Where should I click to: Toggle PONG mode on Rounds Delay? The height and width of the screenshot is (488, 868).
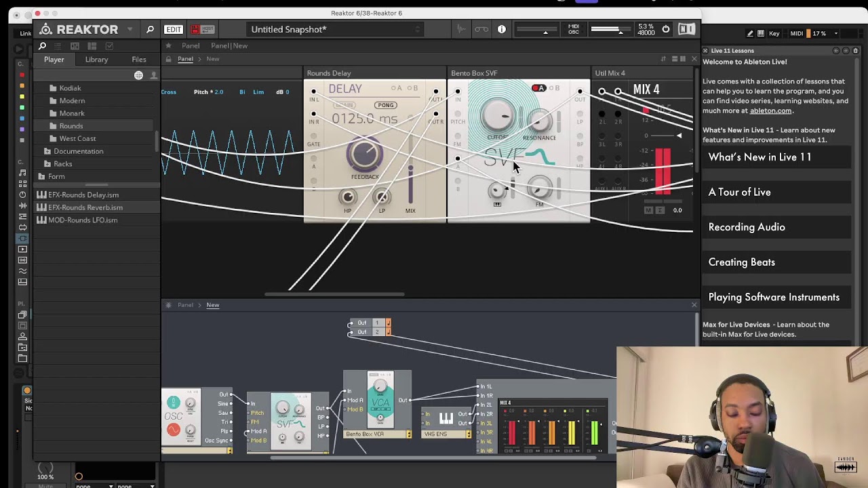pos(386,105)
